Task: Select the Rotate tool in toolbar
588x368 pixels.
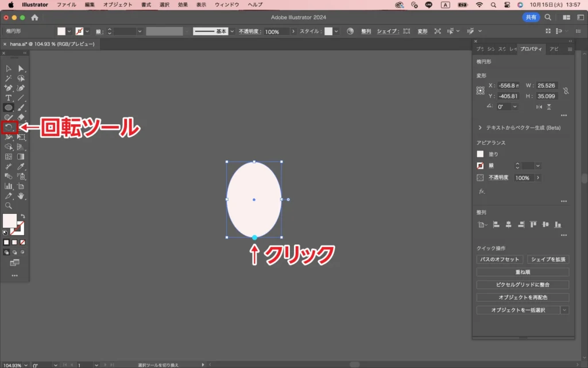Action: pos(9,127)
